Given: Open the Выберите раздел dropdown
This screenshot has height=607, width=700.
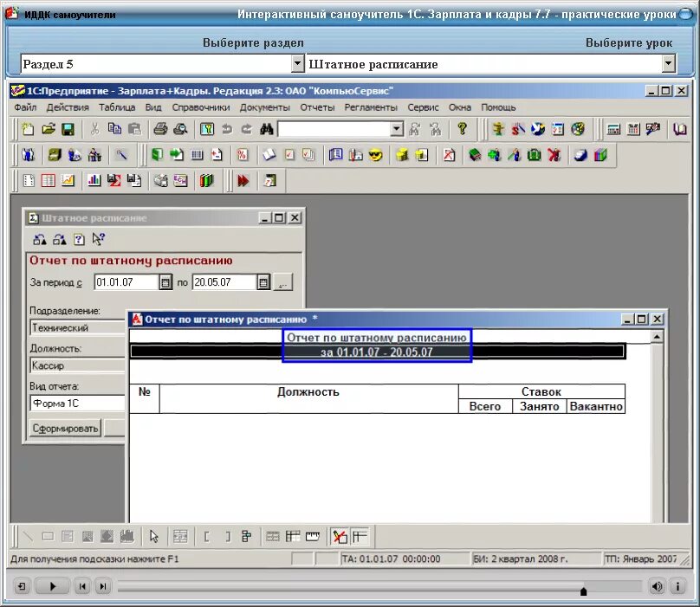Looking at the screenshot, I should (x=298, y=64).
